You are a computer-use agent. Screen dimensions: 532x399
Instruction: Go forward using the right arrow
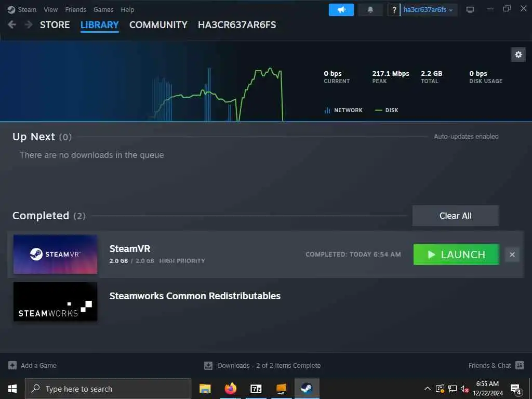[x=29, y=24]
